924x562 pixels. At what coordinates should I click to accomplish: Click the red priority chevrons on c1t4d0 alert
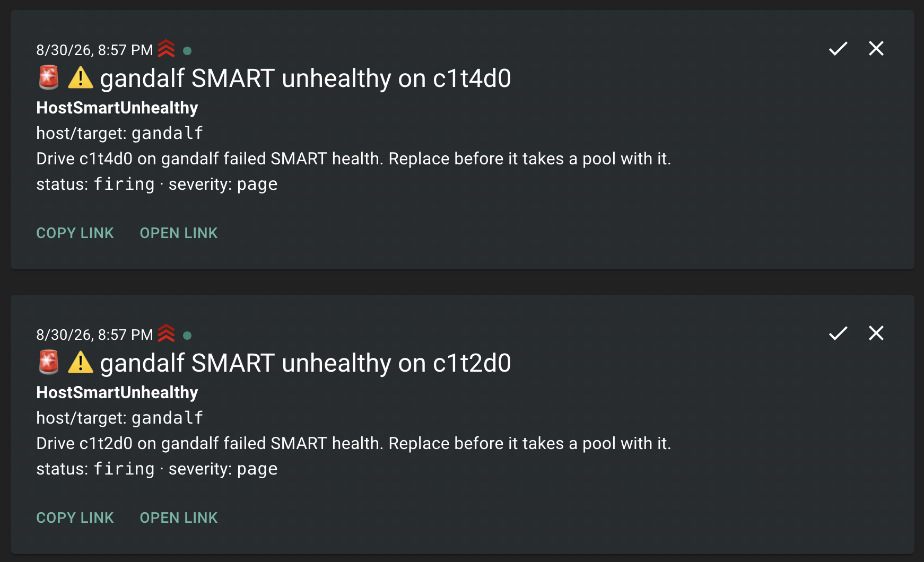(166, 48)
